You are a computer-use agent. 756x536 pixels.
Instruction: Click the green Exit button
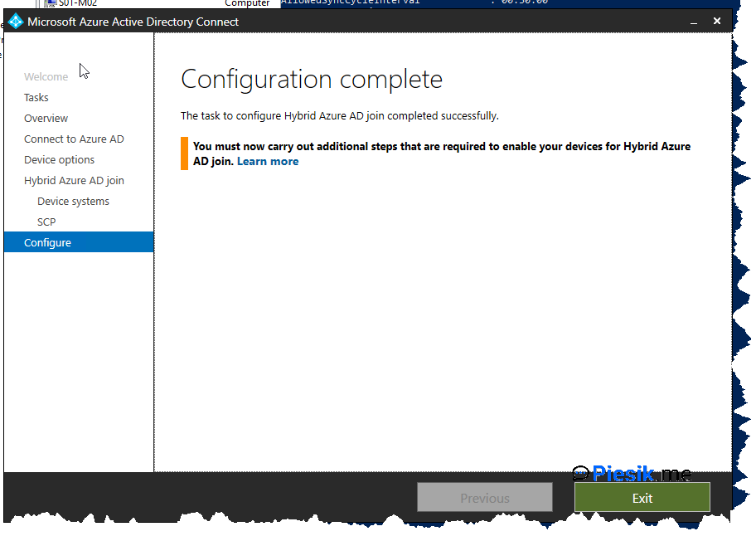pos(642,498)
